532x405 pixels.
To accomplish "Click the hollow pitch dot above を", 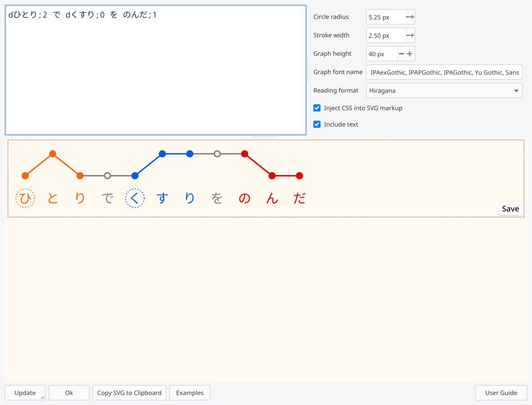I will pos(217,154).
